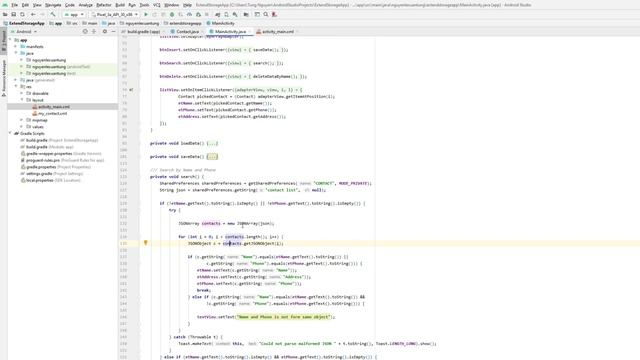The width and height of the screenshot is (640, 360).
Task: Click the Make Project hammer icon
Action: 53,14
